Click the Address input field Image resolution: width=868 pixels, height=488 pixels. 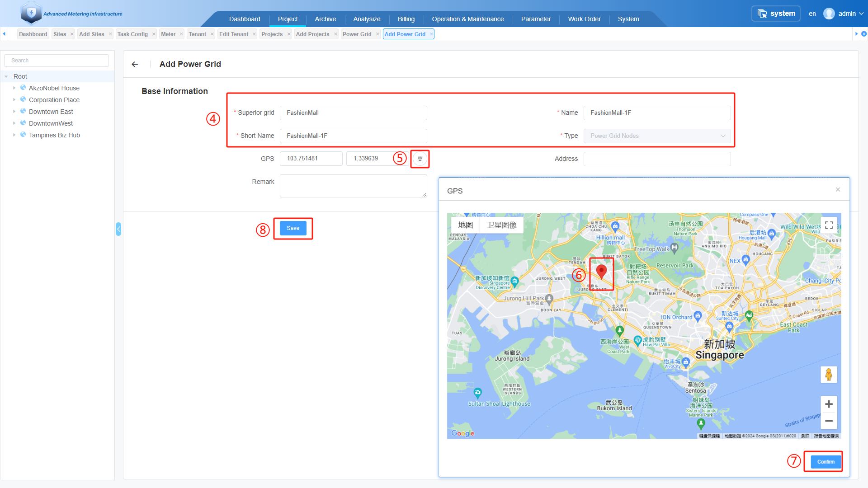pos(657,159)
